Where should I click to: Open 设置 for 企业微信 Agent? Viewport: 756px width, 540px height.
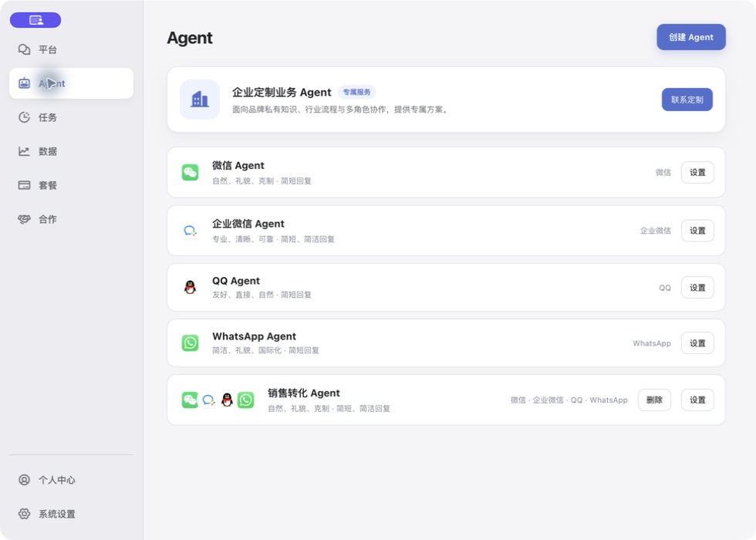pos(697,231)
